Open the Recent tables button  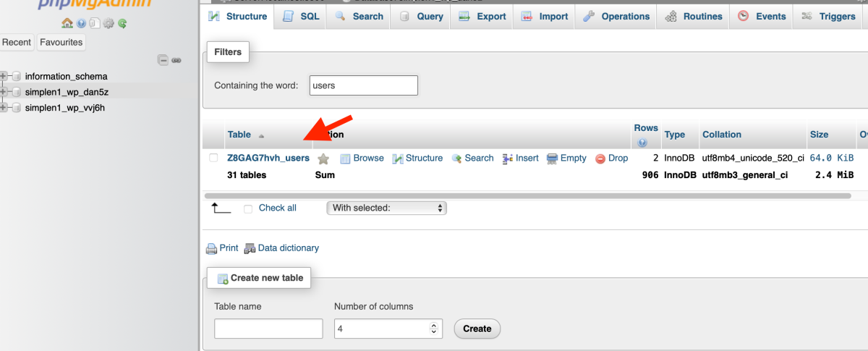17,42
